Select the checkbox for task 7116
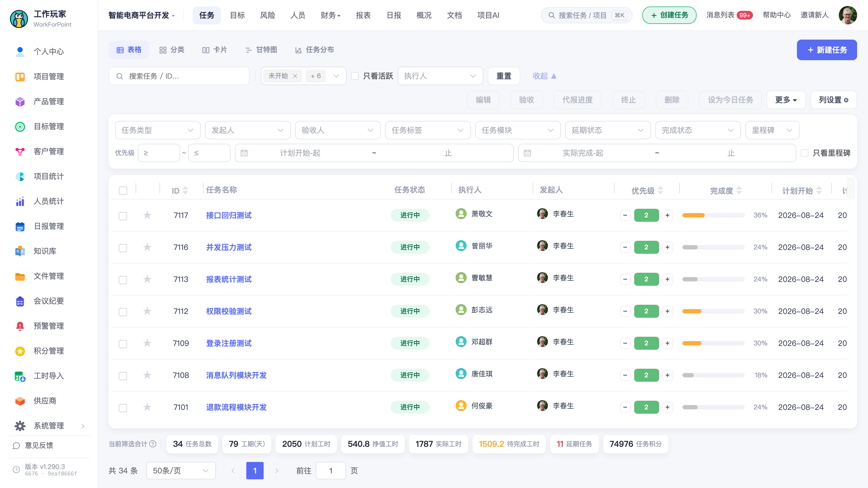The image size is (868, 488). pyautogui.click(x=123, y=248)
